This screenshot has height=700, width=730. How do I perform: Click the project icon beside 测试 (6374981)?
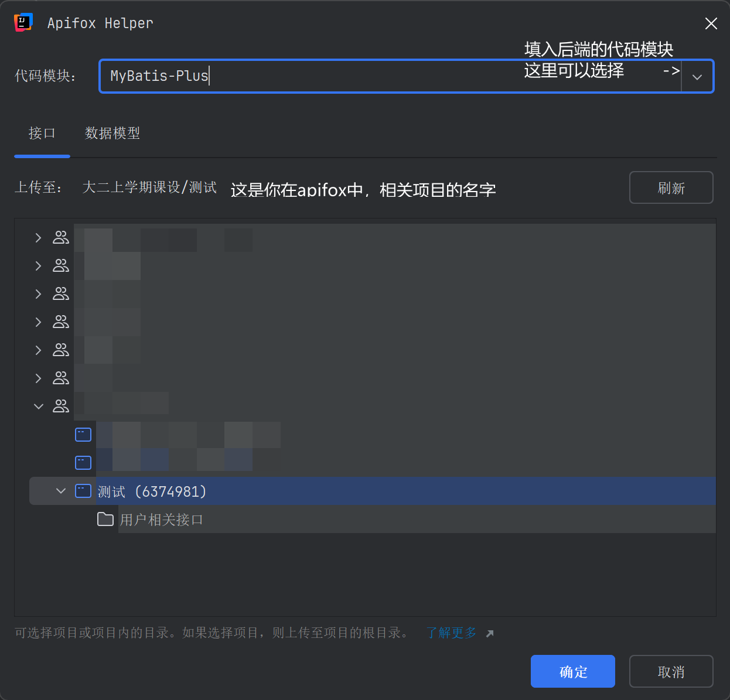tap(83, 491)
